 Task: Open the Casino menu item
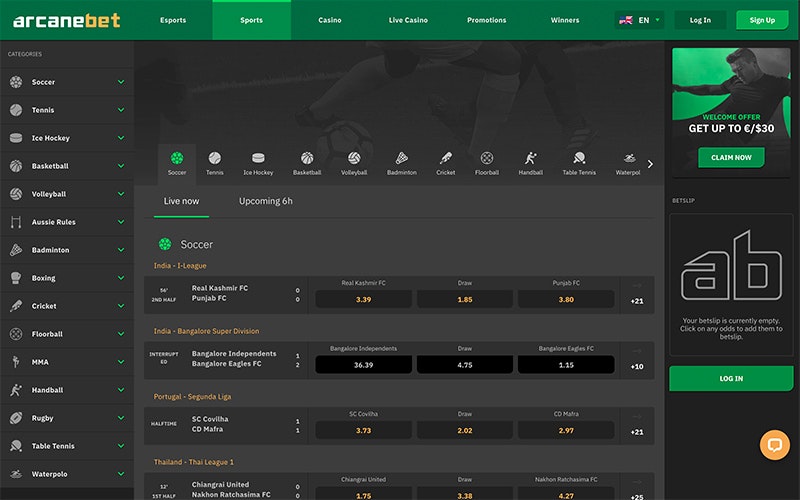[330, 20]
